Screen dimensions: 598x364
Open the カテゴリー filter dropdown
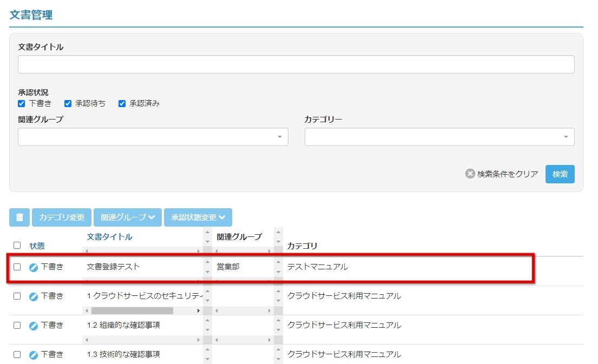click(x=439, y=137)
